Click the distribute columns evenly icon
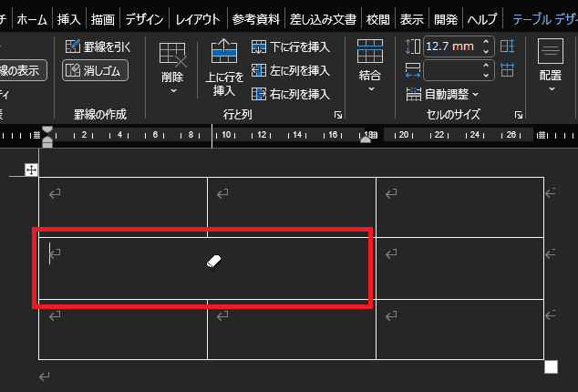This screenshot has width=578, height=392. coord(508,70)
